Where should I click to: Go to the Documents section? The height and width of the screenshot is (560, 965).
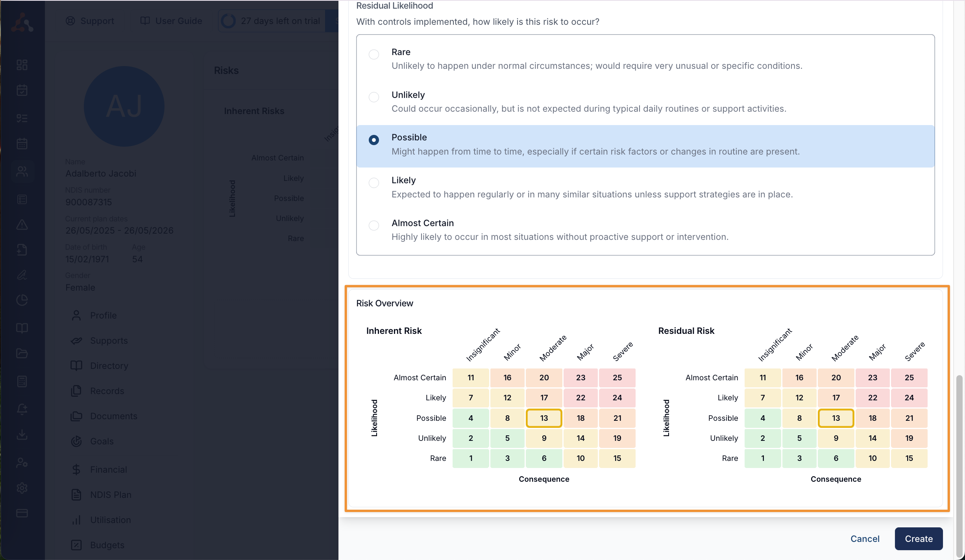pyautogui.click(x=113, y=416)
